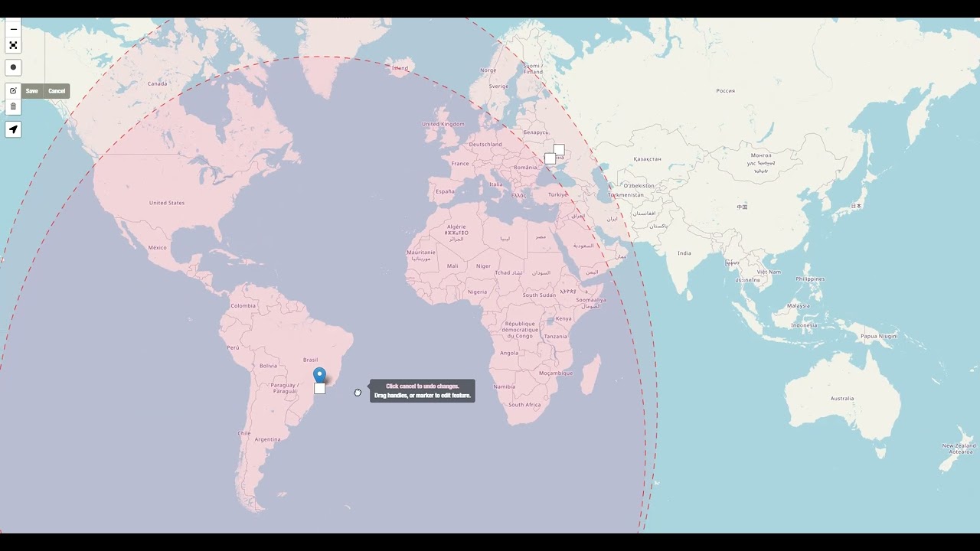Click the "Россия" map label
Image resolution: width=980 pixels, height=551 pixels.
725,90
